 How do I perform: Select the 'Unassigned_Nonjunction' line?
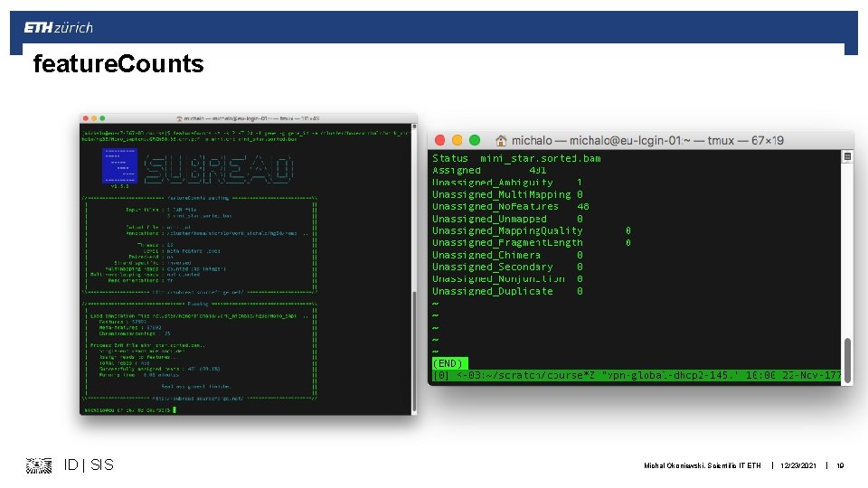pos(507,279)
